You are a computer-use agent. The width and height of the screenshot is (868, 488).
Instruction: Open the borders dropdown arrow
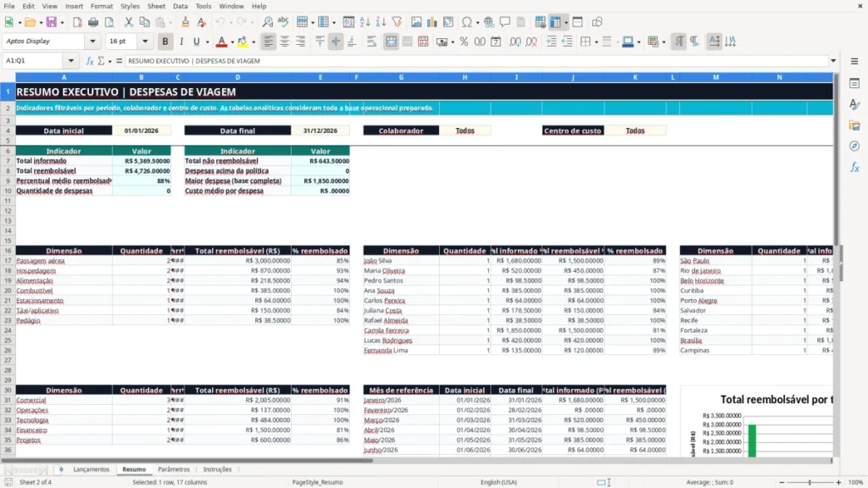tap(596, 42)
